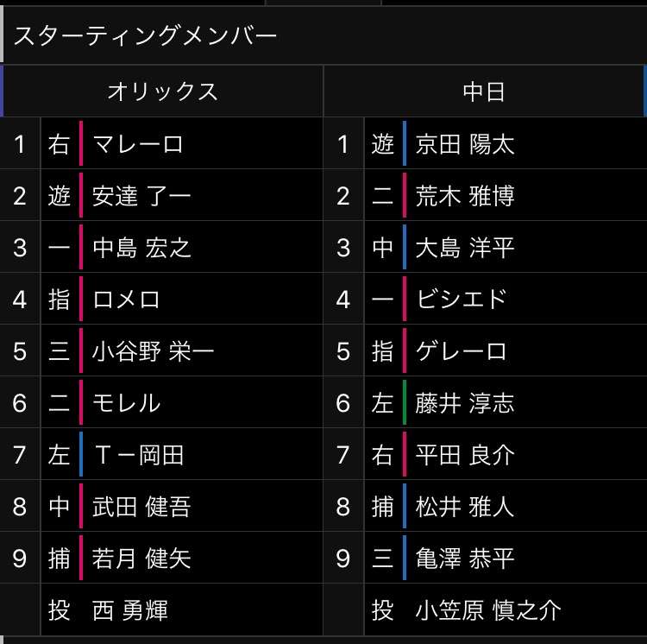
Task: Select third baseman 小谷野 栄一
Action: (x=153, y=351)
